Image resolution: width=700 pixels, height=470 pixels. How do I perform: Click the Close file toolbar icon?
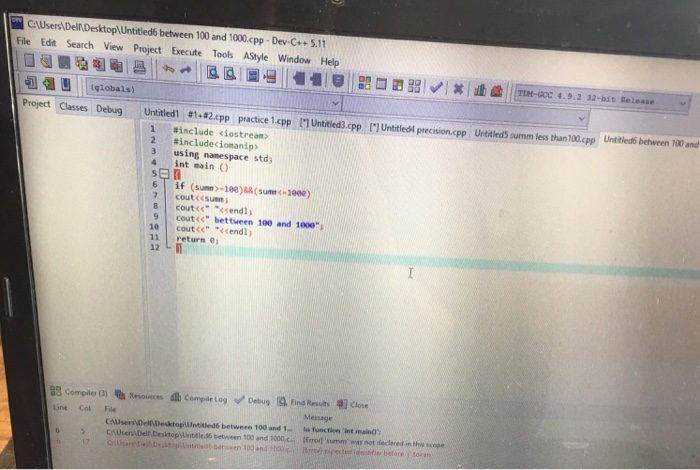tap(99, 64)
